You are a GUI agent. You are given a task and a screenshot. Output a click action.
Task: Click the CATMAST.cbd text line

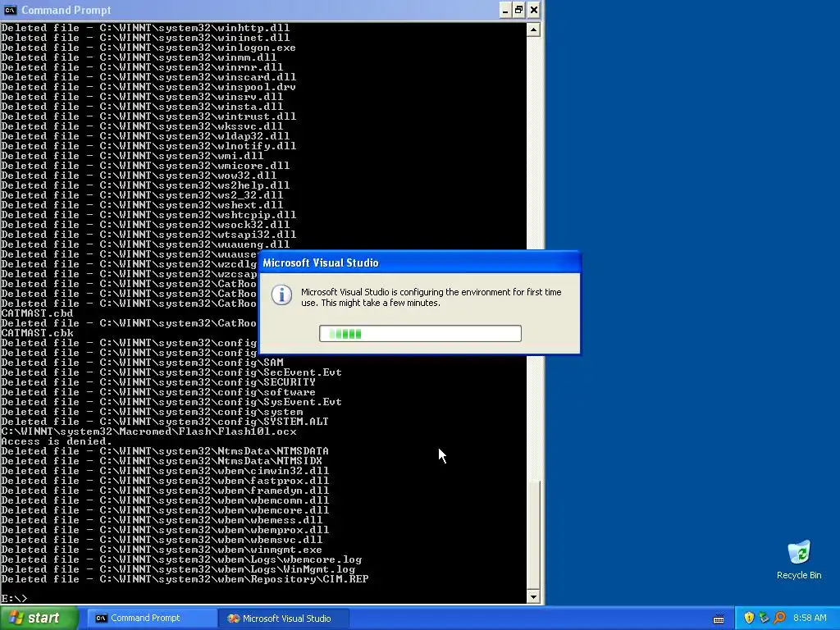coord(37,313)
